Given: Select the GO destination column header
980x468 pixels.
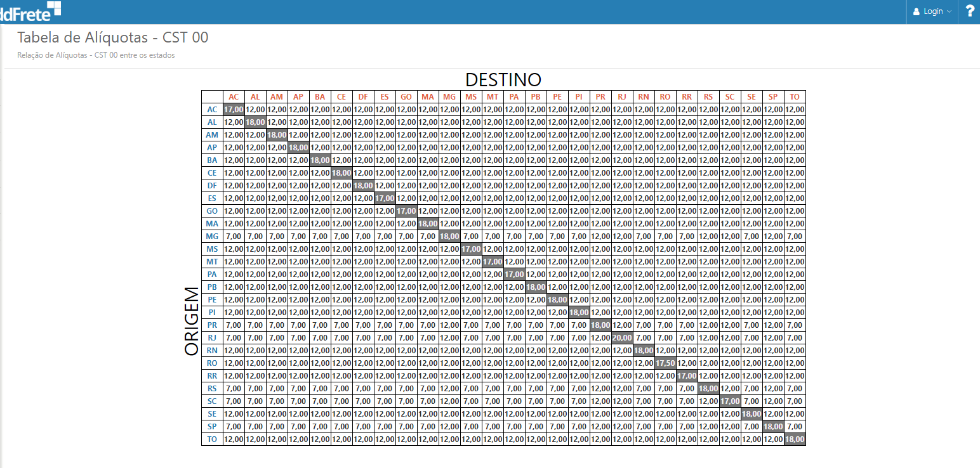Looking at the screenshot, I should (406, 96).
